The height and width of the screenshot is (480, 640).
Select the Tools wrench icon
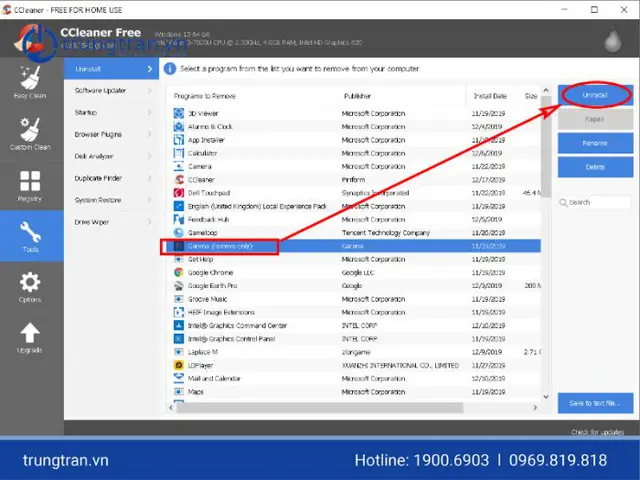point(30,232)
